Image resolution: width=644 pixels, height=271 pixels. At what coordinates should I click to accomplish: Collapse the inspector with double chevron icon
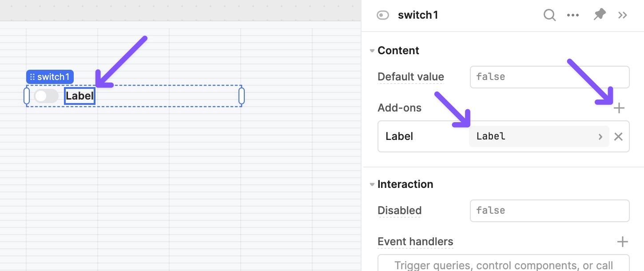pos(623,15)
